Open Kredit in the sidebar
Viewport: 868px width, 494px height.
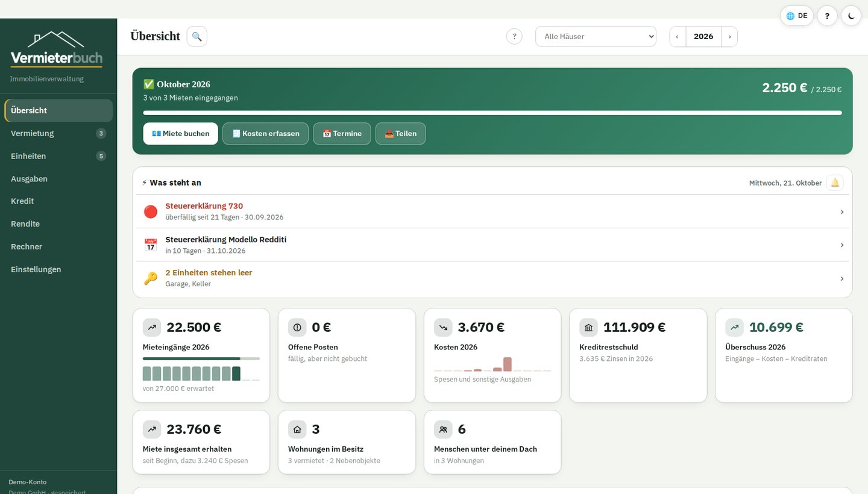click(58, 201)
